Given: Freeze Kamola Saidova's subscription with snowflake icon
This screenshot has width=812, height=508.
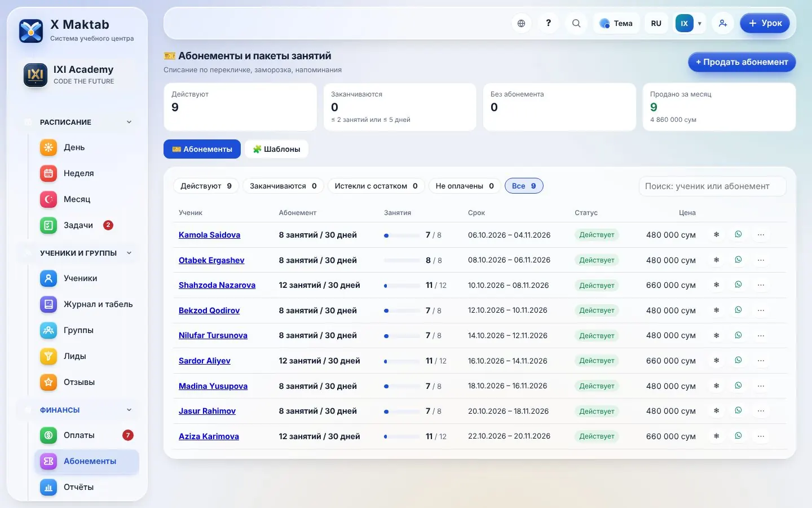Looking at the screenshot, I should click(716, 235).
